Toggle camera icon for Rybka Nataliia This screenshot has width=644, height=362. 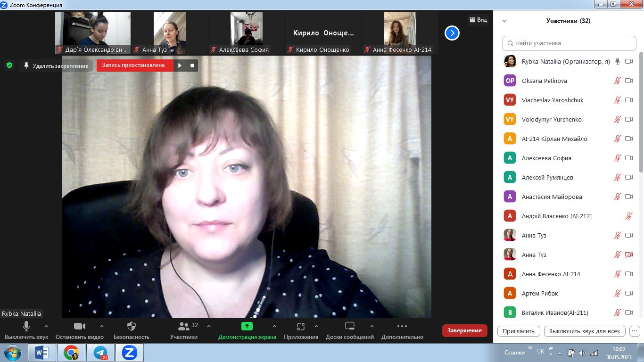pos(629,61)
